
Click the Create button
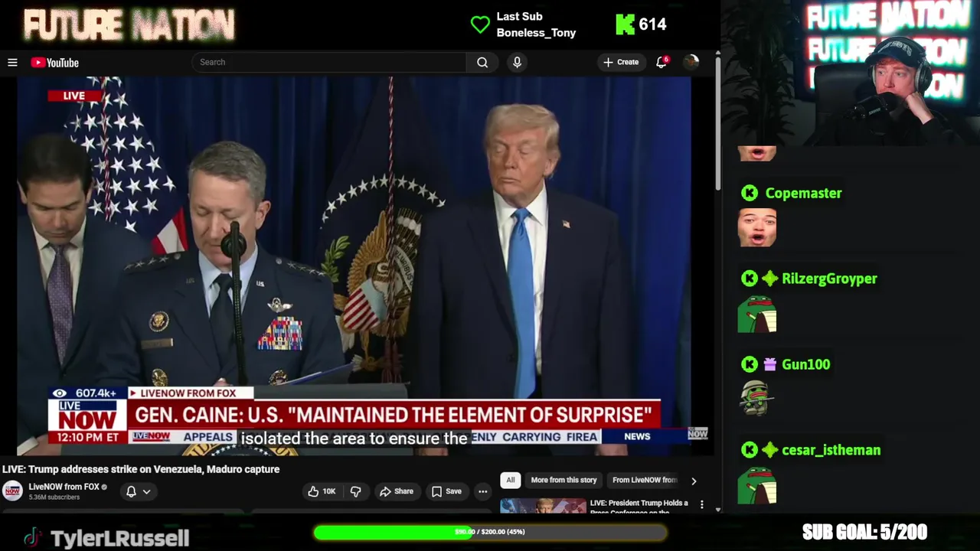click(x=621, y=62)
